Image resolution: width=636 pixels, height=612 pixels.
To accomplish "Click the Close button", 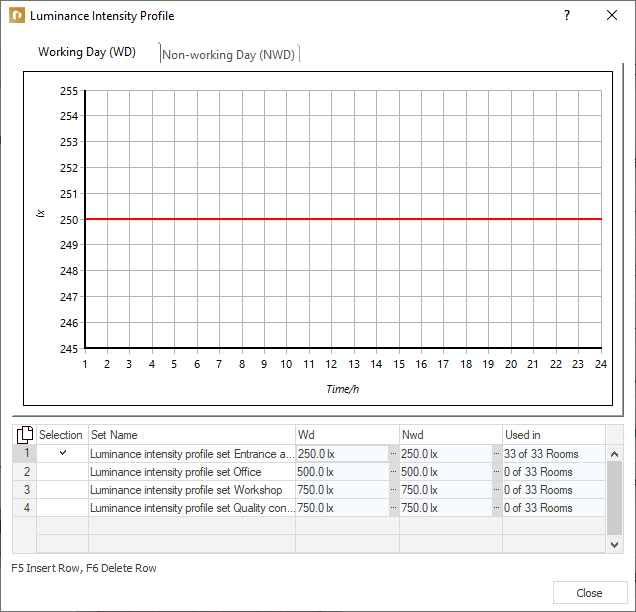I will [590, 593].
